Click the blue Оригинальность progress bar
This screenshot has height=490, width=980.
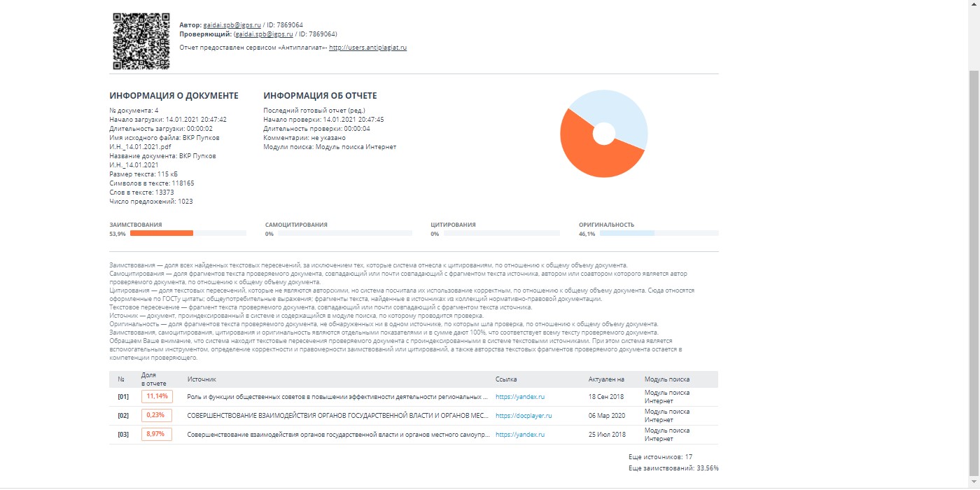[626, 233]
